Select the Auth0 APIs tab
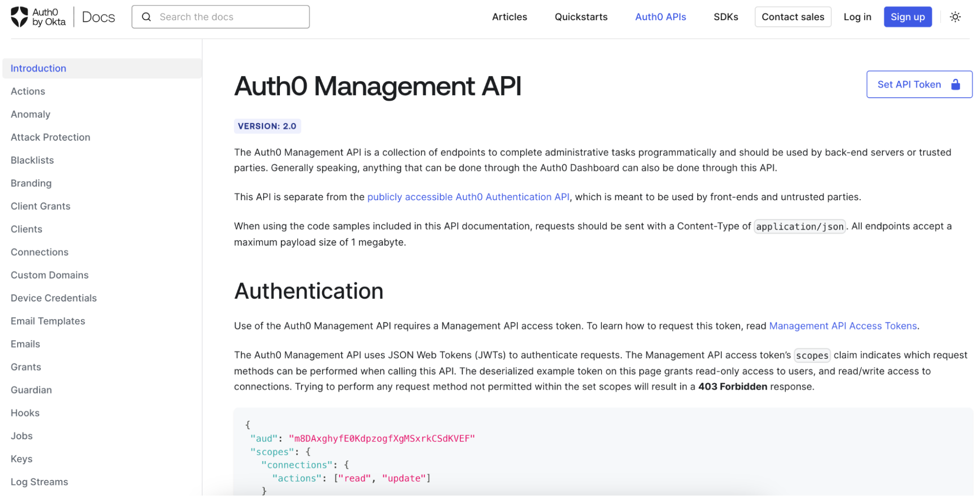The image size is (980, 496). (660, 16)
